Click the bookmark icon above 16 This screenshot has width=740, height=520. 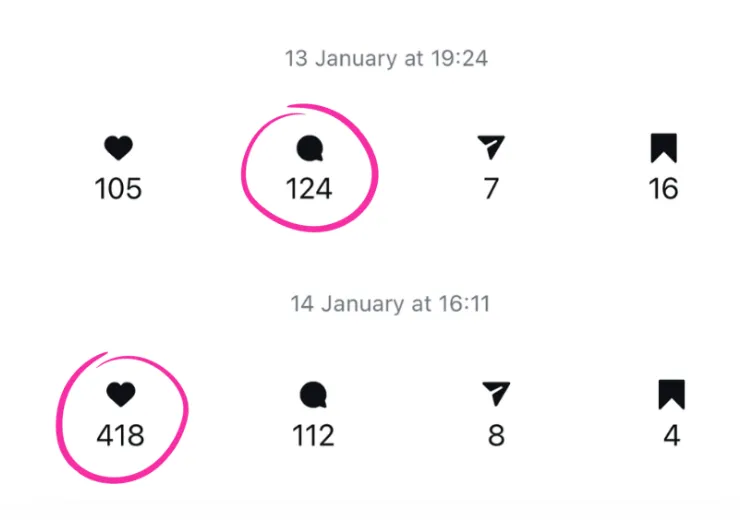pyautogui.click(x=663, y=149)
